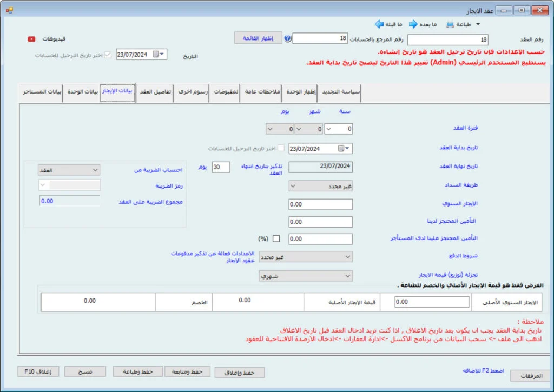Expand the print options dropdown arrow
This screenshot has height=392, width=554.
pyautogui.click(x=478, y=24)
